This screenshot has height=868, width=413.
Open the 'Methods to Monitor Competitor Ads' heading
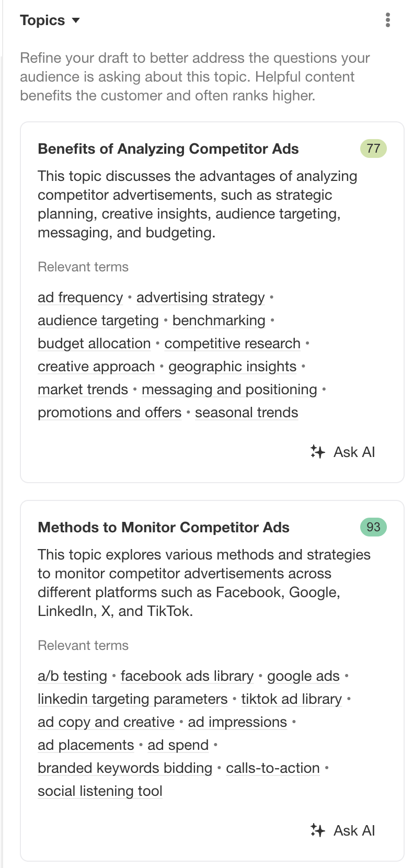click(164, 527)
